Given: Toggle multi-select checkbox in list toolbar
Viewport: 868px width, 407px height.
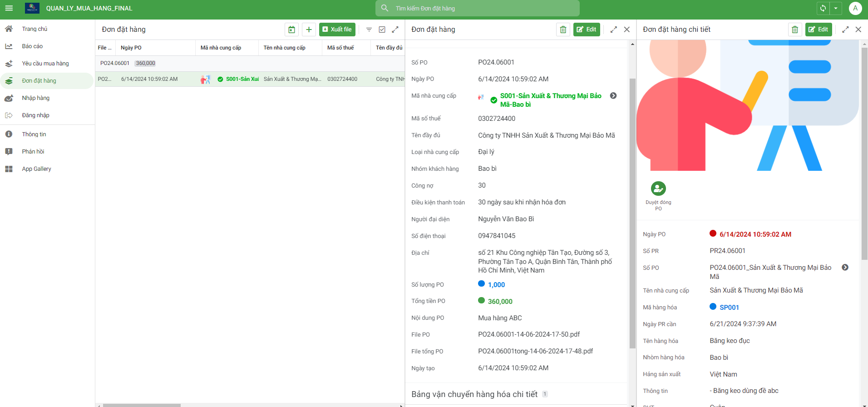Looking at the screenshot, I should (382, 30).
